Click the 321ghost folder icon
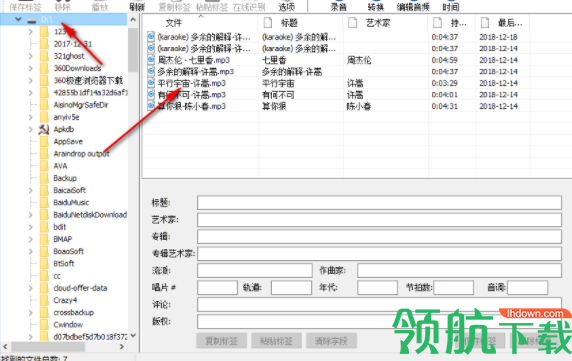The image size is (572, 361). click(44, 56)
